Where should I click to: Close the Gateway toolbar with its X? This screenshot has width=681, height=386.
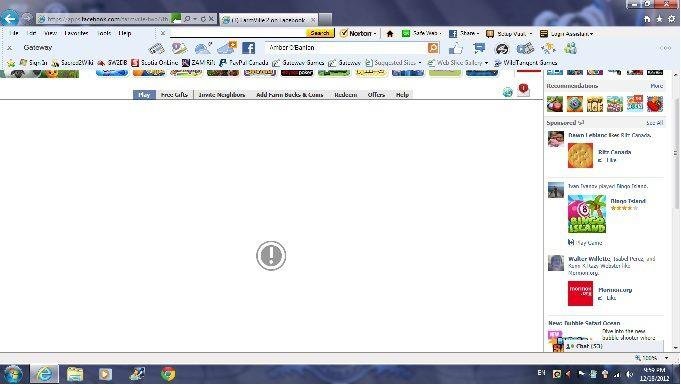pos(10,48)
